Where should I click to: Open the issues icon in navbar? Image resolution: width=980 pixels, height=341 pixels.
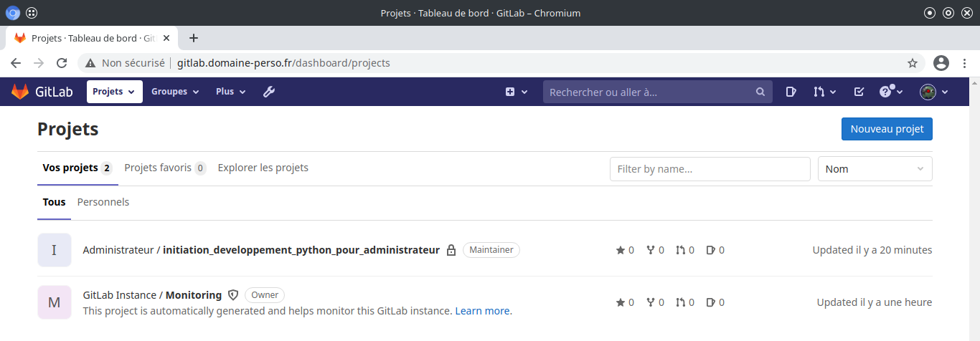click(x=791, y=92)
